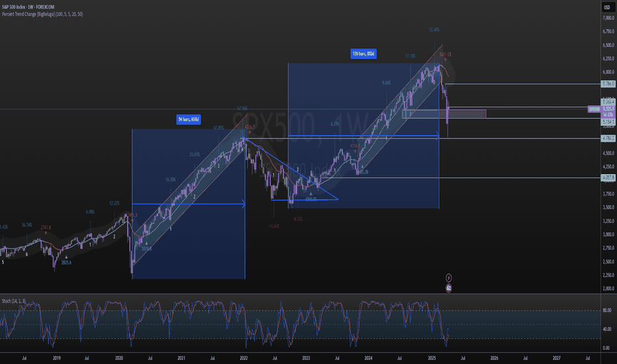Click 2,500.0 on the price axis

[608, 261]
